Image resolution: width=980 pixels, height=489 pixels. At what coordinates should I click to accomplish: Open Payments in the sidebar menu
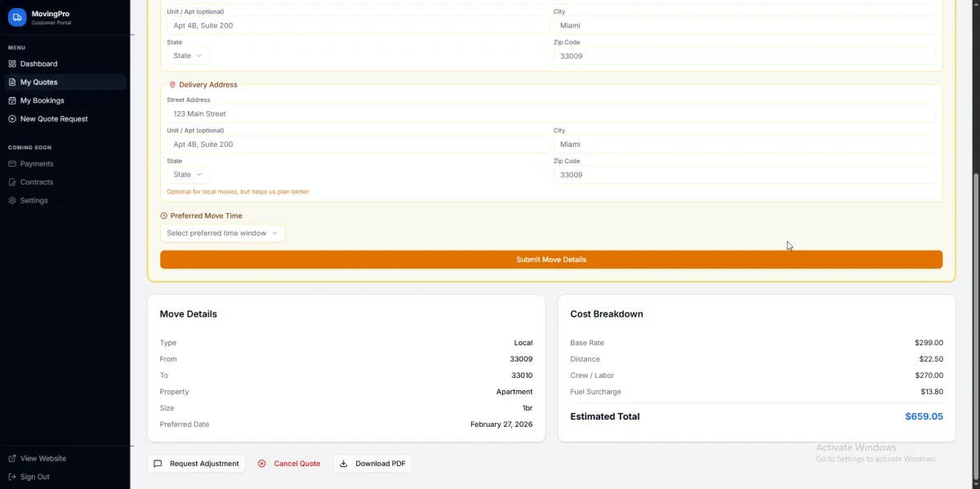(37, 164)
